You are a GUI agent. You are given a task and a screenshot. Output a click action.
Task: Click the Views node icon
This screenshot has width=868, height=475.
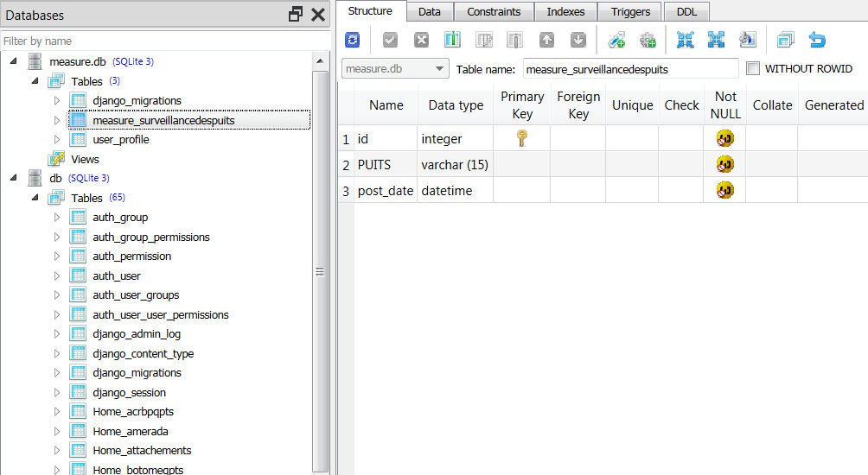56,159
